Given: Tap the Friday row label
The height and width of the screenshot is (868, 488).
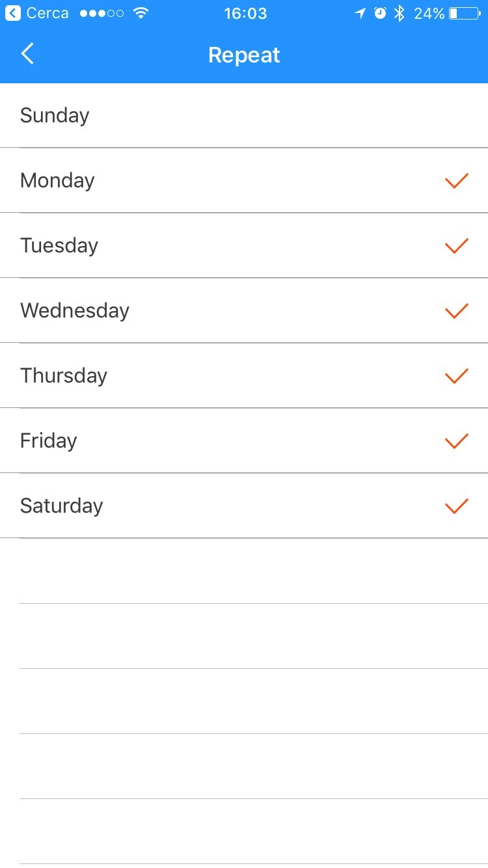Looking at the screenshot, I should pyautogui.click(x=49, y=441).
